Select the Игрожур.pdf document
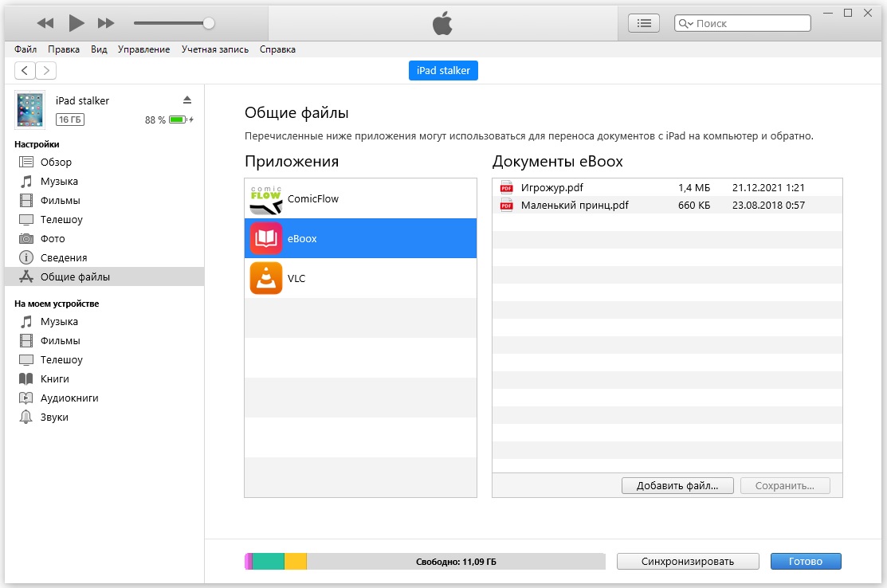Screen dimensions: 887x588 (x=667, y=188)
